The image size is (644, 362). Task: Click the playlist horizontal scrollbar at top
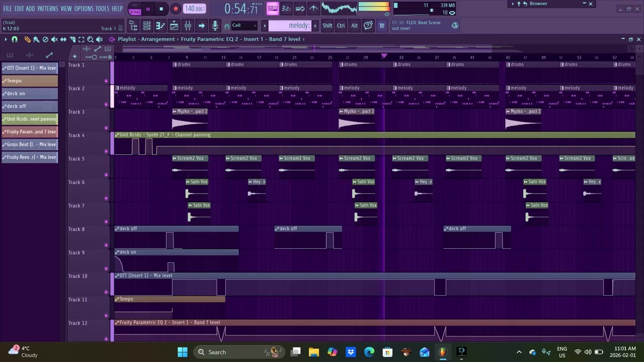tap(307, 49)
